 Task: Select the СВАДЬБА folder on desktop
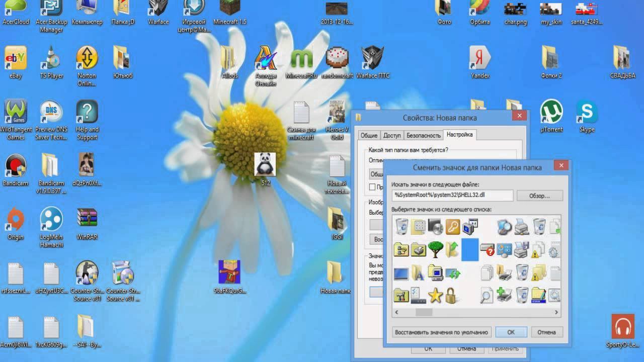tap(623, 62)
